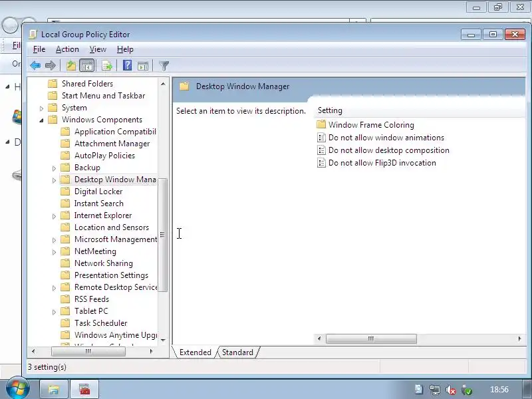
Task: Click the muted volume tray icon
Action: coord(451,390)
